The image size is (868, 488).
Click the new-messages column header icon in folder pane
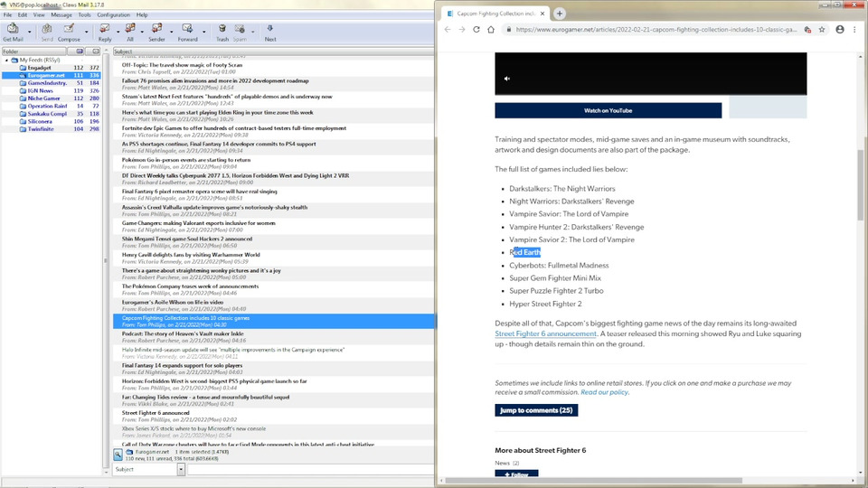(80, 51)
